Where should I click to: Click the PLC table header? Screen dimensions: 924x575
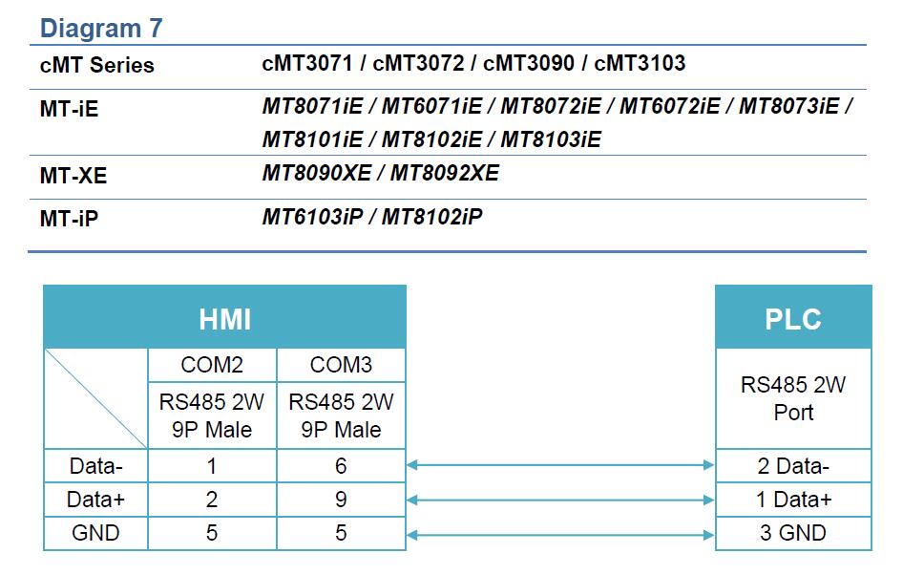pos(792,318)
